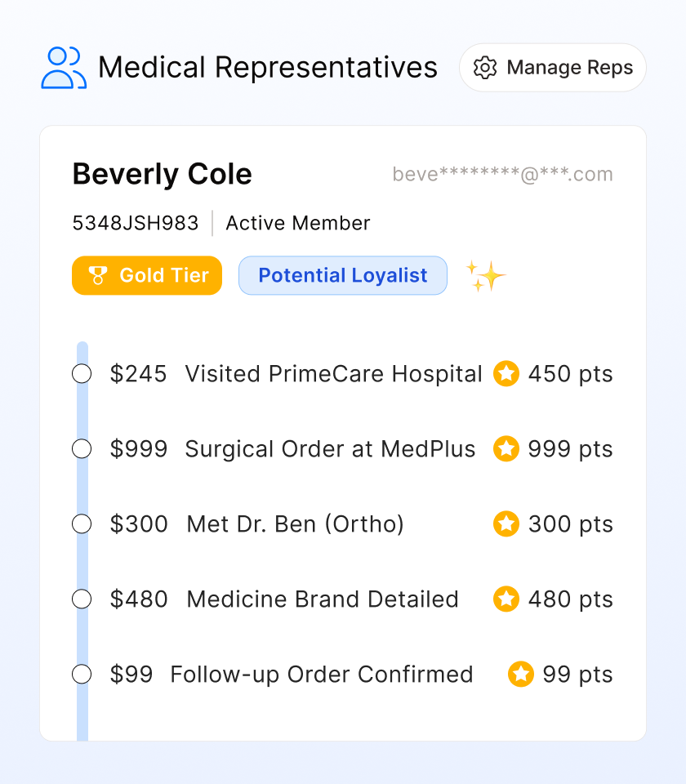Click the sparkles icon beside Potential Loyalist
Viewport: 686px width, 784px height.
486,276
